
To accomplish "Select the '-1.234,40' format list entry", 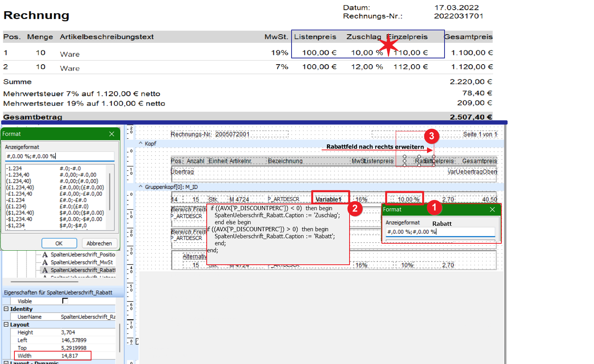I will click(18, 175).
